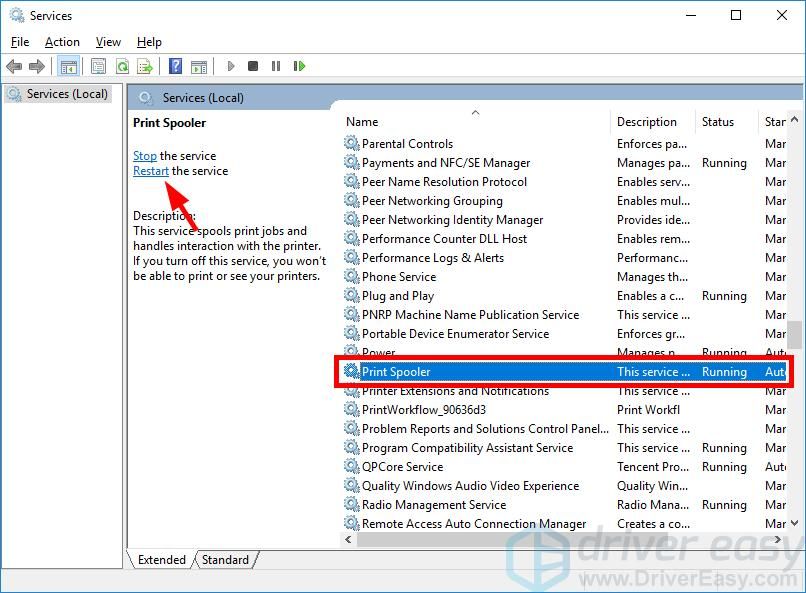Toggle the Show/Hide Console Tree toolbar button
Viewport: 806px width, 593px height.
coord(69,67)
